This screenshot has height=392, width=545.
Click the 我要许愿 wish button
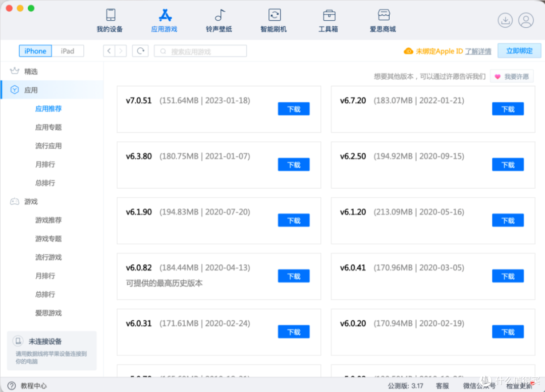click(512, 77)
